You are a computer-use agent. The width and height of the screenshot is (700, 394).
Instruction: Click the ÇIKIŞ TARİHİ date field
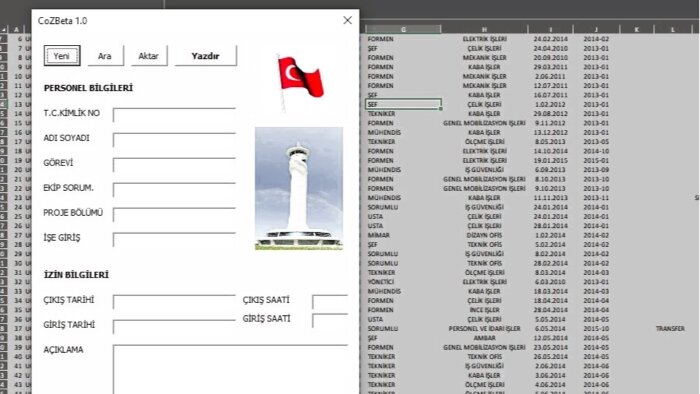point(174,302)
